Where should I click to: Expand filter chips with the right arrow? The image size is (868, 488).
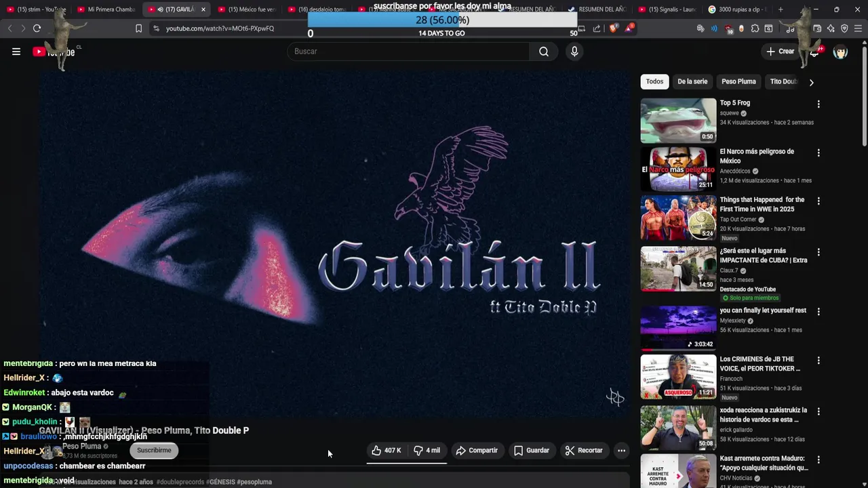pos(811,82)
